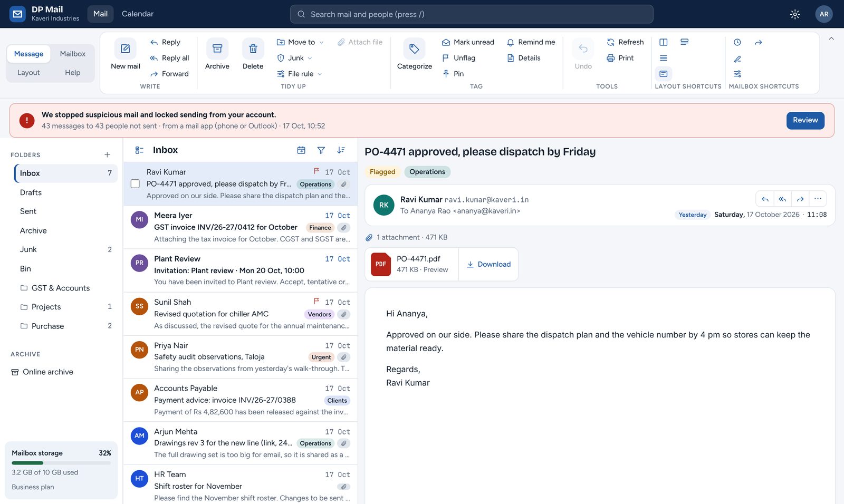
Task: Open the Layout ribbon tab
Action: click(x=28, y=73)
